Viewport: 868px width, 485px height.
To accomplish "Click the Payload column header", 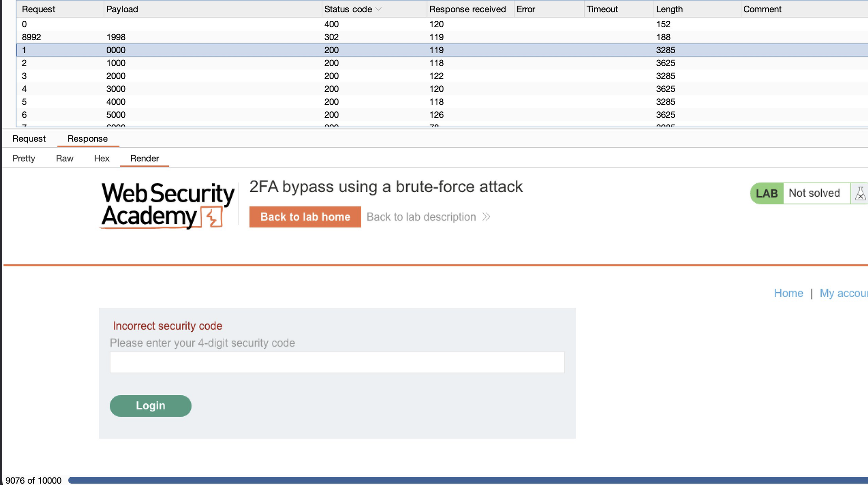I will [122, 9].
